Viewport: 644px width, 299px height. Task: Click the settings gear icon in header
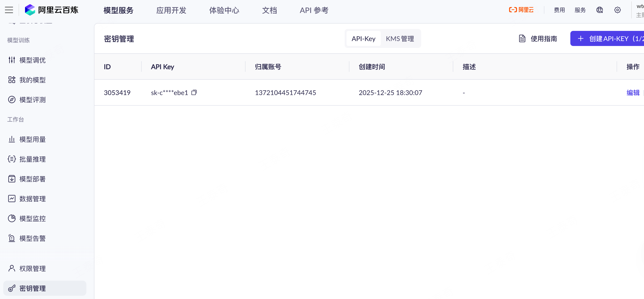click(x=617, y=10)
